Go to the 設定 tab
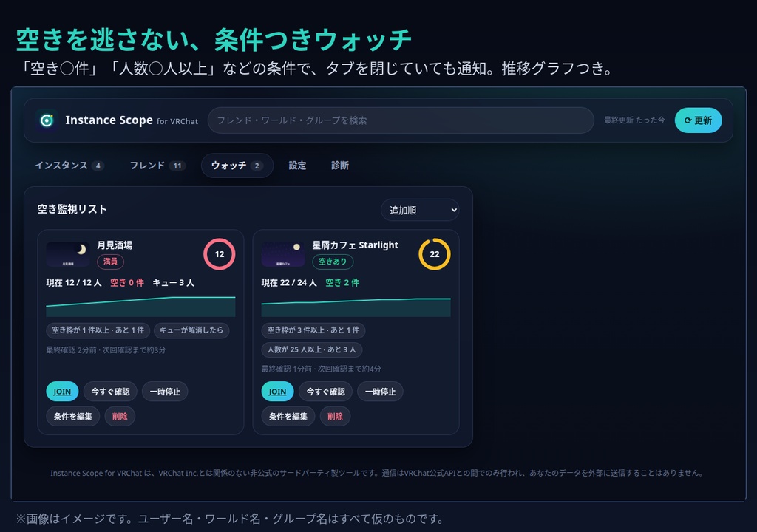 (297, 166)
